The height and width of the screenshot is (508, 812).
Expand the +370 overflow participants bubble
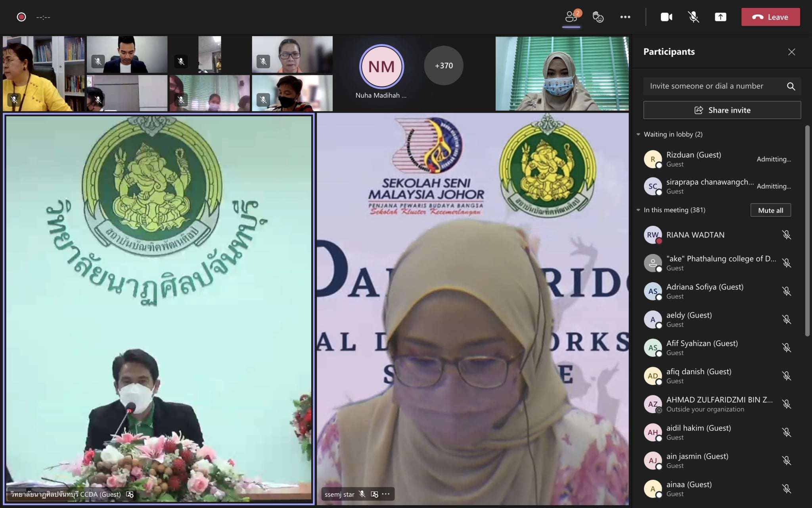click(443, 65)
